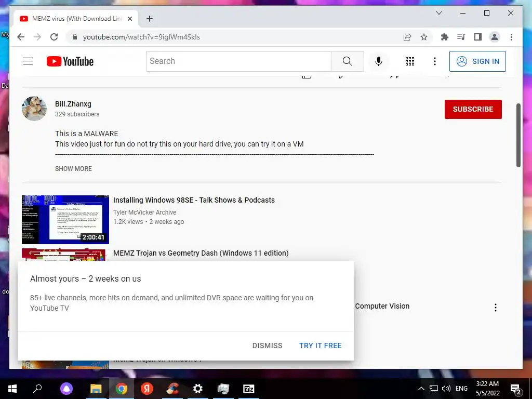Start voice search with the microphone
This screenshot has width=532, height=399.
tap(379, 61)
